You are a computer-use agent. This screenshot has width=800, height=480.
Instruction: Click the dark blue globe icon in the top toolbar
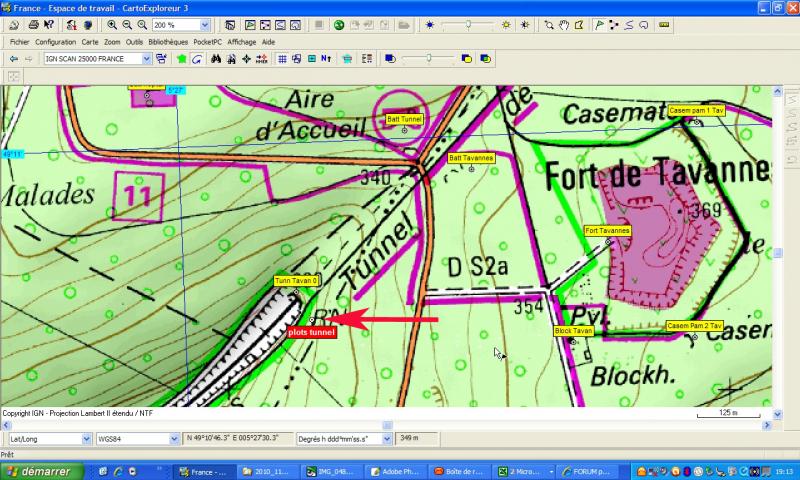[88, 25]
